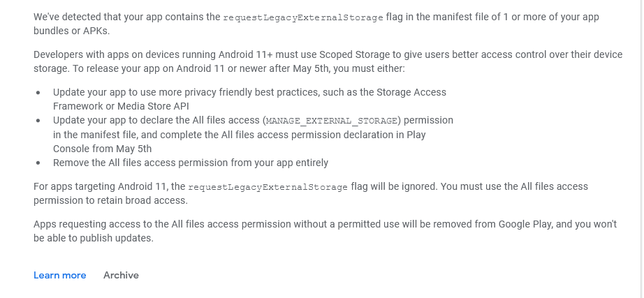Open the Learn more link

tap(59, 275)
